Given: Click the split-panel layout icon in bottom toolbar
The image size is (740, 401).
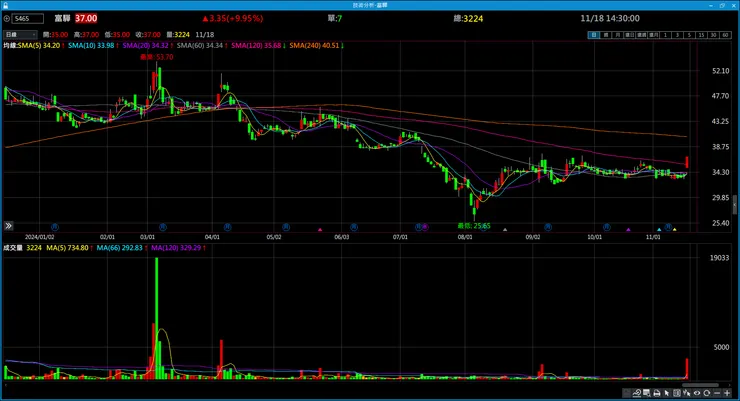Looking at the screenshot, I should 677,393.
